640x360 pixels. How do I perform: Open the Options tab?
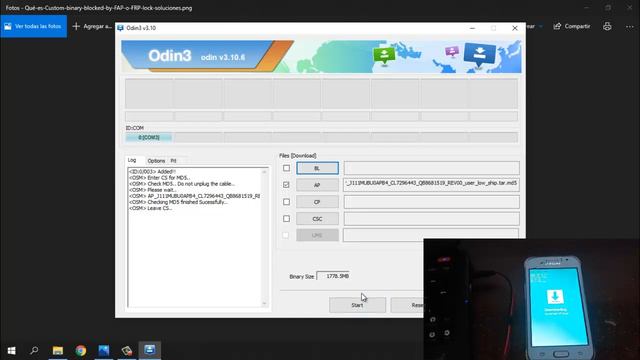156,161
